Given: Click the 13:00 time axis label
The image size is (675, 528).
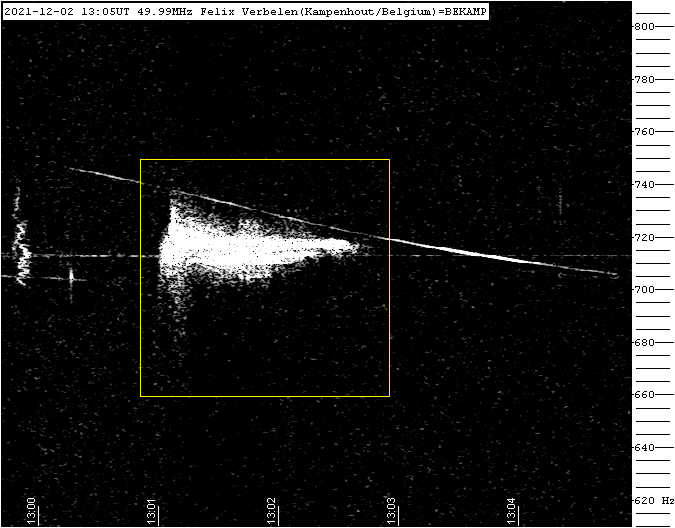Looking at the screenshot, I should [x=31, y=511].
